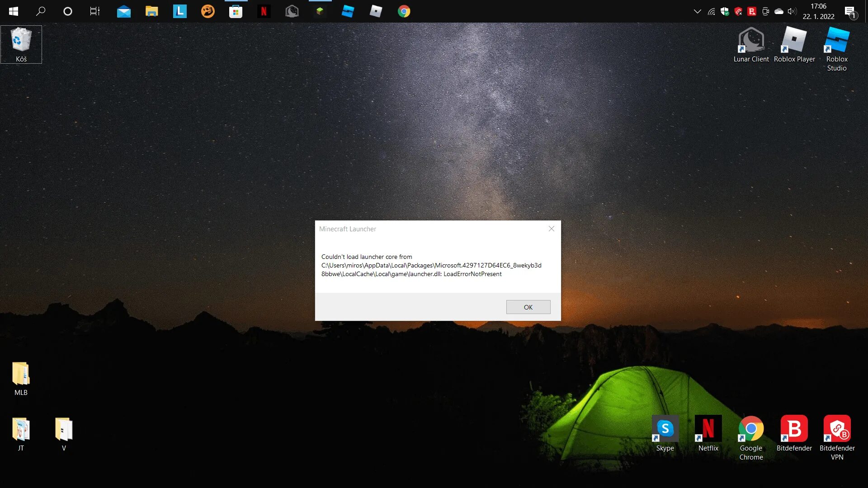This screenshot has width=868, height=488.
Task: Open Roblox Studio from the taskbar
Action: pyautogui.click(x=348, y=11)
